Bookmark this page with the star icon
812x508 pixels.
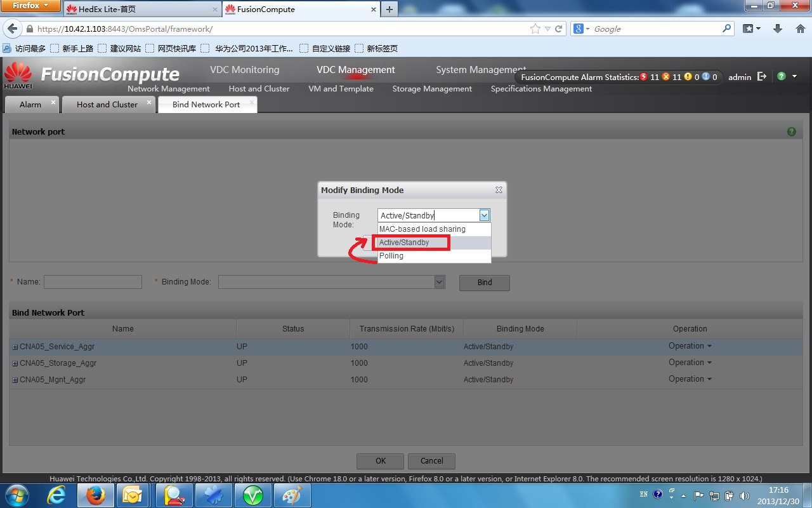coord(535,29)
